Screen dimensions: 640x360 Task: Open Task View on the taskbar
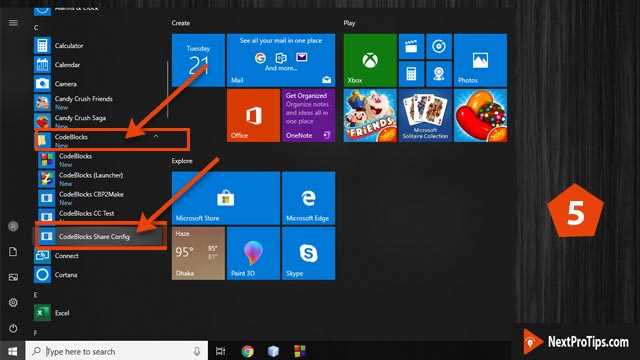220,351
